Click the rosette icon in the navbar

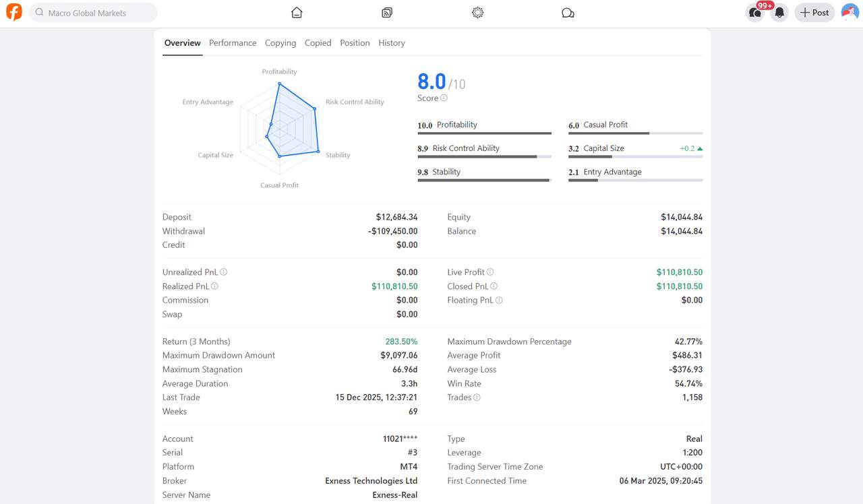(x=477, y=12)
